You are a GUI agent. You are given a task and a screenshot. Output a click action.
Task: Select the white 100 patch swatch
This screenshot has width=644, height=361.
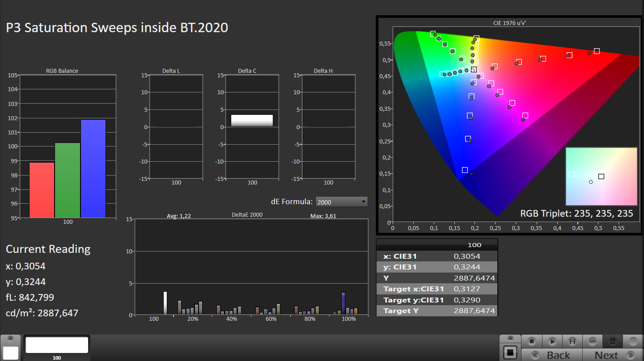(x=57, y=345)
